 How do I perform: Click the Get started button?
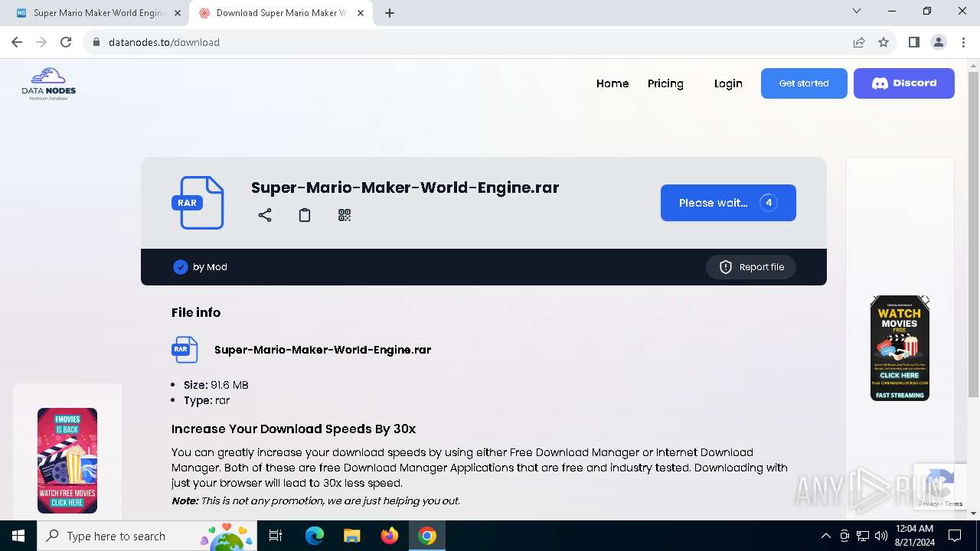pos(804,83)
